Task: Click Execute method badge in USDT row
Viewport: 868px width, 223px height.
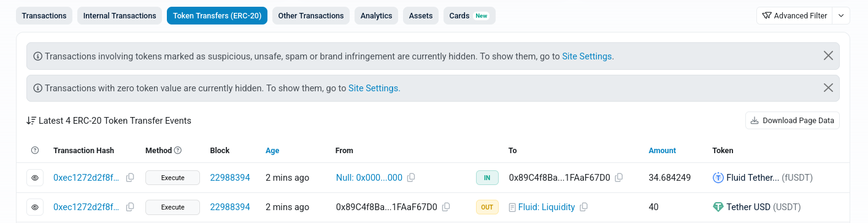Action: point(173,207)
